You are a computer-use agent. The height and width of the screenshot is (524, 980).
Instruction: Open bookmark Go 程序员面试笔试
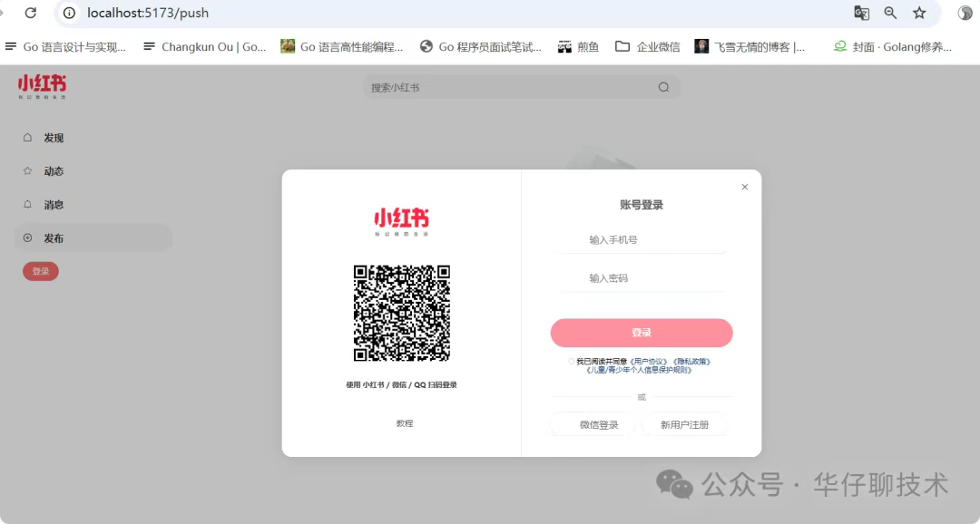coord(481,47)
